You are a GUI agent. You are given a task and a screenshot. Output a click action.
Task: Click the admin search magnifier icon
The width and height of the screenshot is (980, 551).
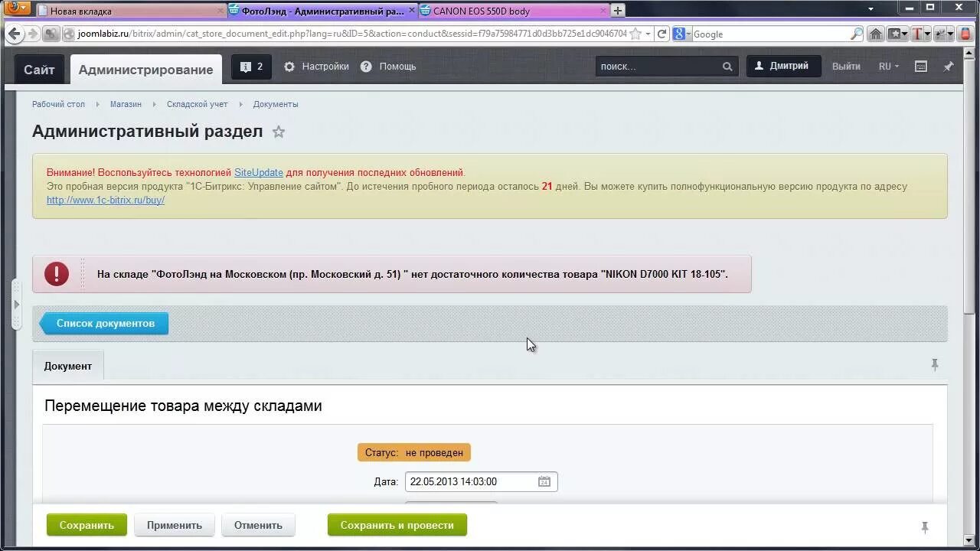point(727,67)
